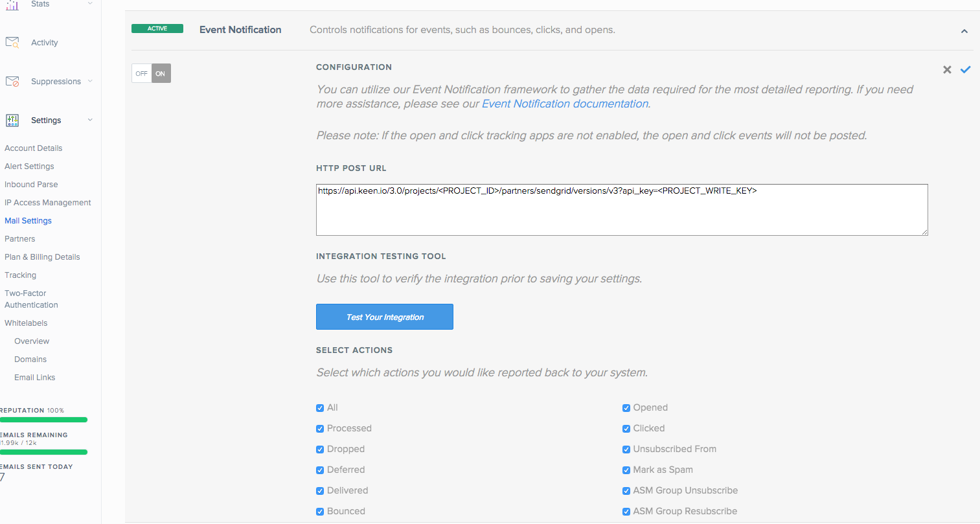Uncheck the Clicked checkbox
This screenshot has width=980, height=524.
(x=626, y=429)
